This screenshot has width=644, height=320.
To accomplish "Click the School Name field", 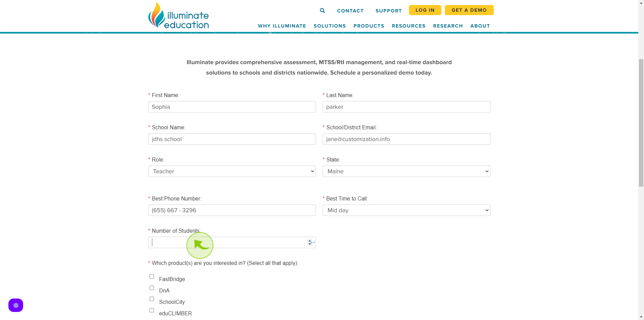I will tap(232, 139).
